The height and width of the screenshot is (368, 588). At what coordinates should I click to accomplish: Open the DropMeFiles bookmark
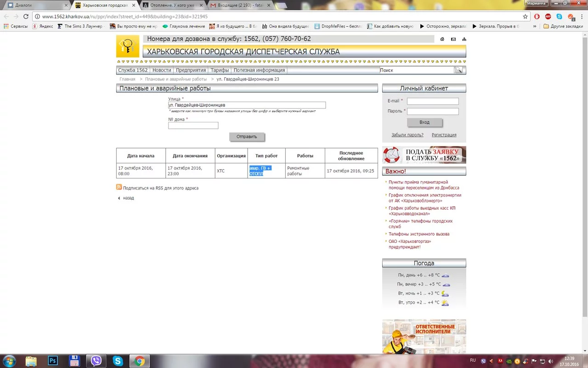338,26
